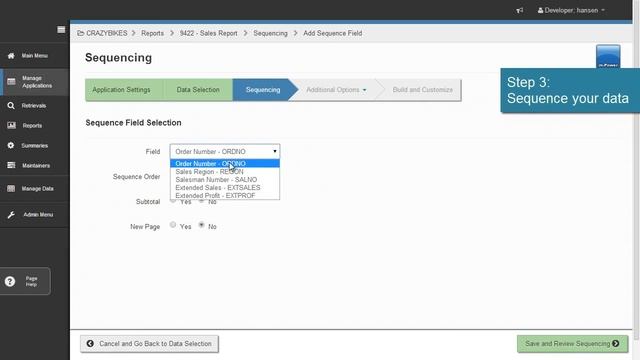Go to Application Settings step tab
640x360 pixels.
click(x=121, y=90)
